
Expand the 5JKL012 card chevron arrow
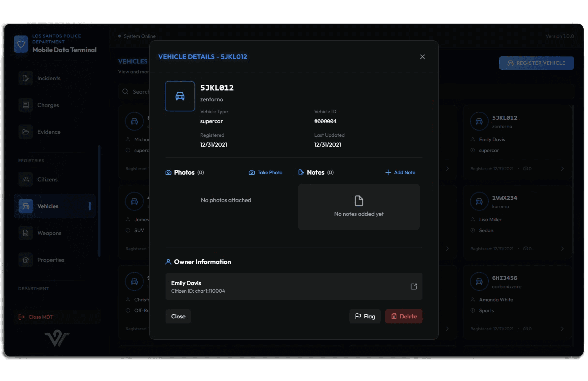pos(562,169)
